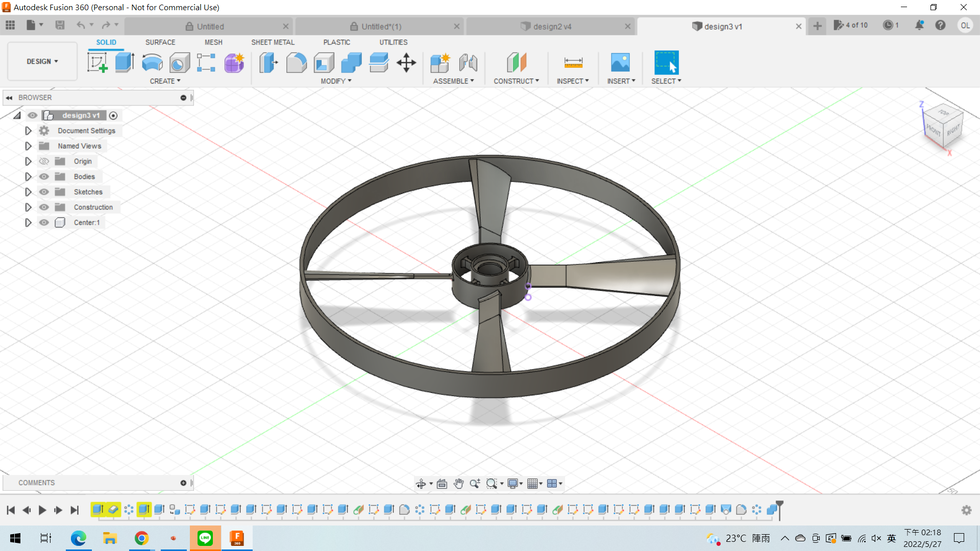Open the CONSTRUCT menu
980x551 pixels.
point(516,81)
